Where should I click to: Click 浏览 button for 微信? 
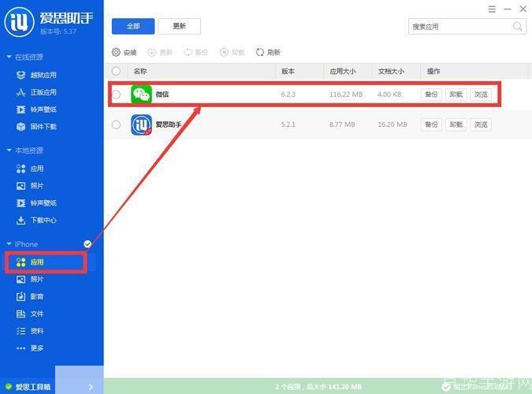[x=481, y=95]
